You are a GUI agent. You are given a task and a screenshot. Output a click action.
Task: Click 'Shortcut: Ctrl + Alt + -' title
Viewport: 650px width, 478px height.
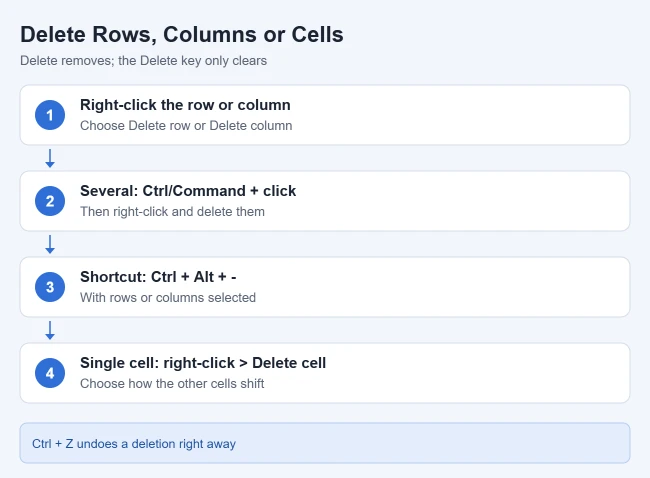(158, 277)
